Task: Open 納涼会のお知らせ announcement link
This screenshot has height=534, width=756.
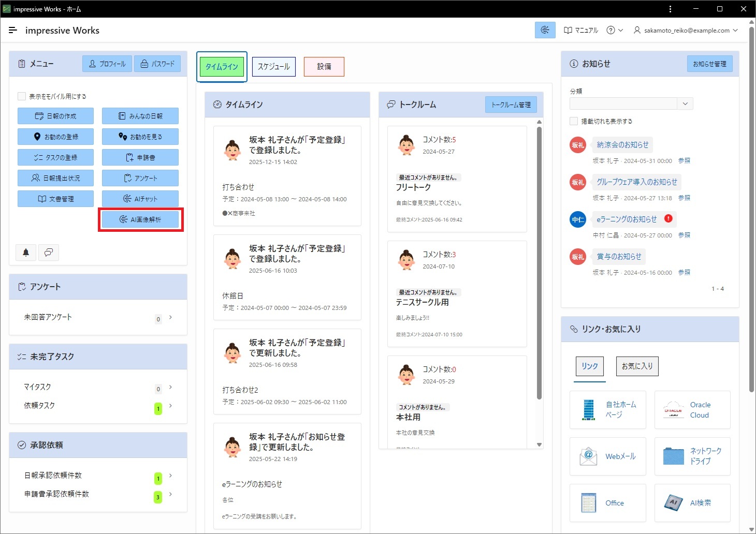Action: [x=622, y=145]
